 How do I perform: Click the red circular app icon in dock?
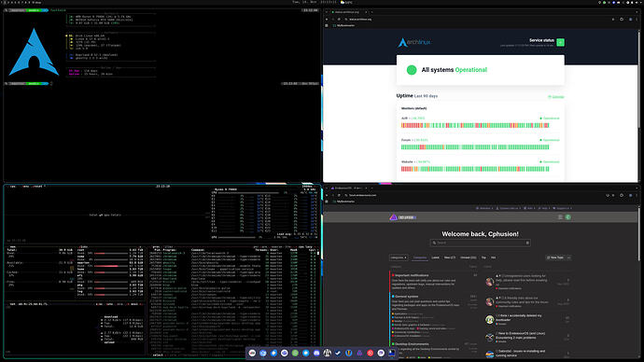[x=370, y=353]
